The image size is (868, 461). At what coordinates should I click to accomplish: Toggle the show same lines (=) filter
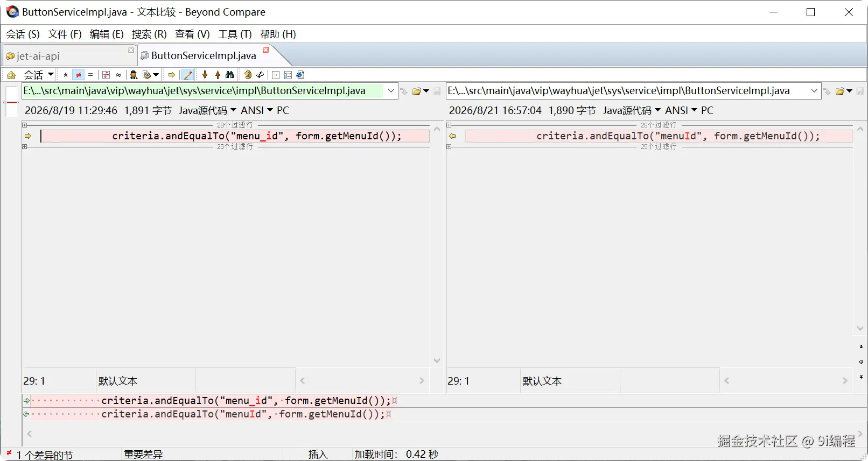point(90,75)
